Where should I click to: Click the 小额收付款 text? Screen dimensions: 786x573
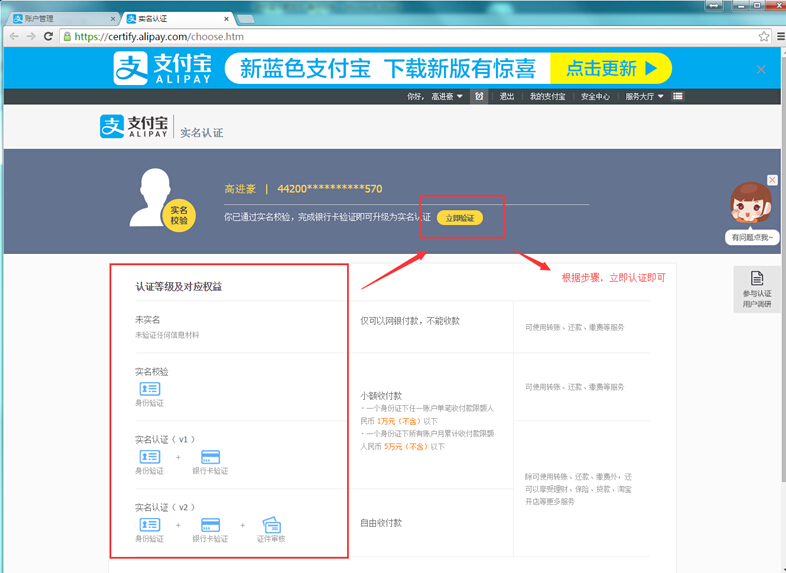pyautogui.click(x=381, y=396)
